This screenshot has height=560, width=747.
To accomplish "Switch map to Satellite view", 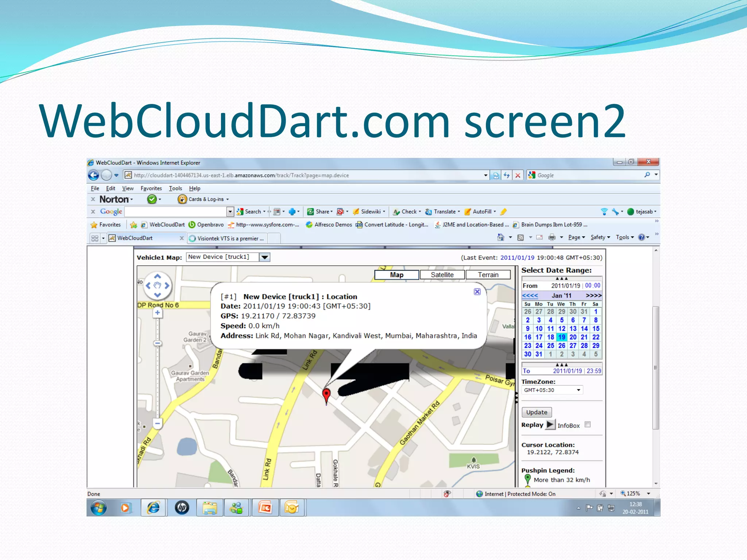I will 442,275.
